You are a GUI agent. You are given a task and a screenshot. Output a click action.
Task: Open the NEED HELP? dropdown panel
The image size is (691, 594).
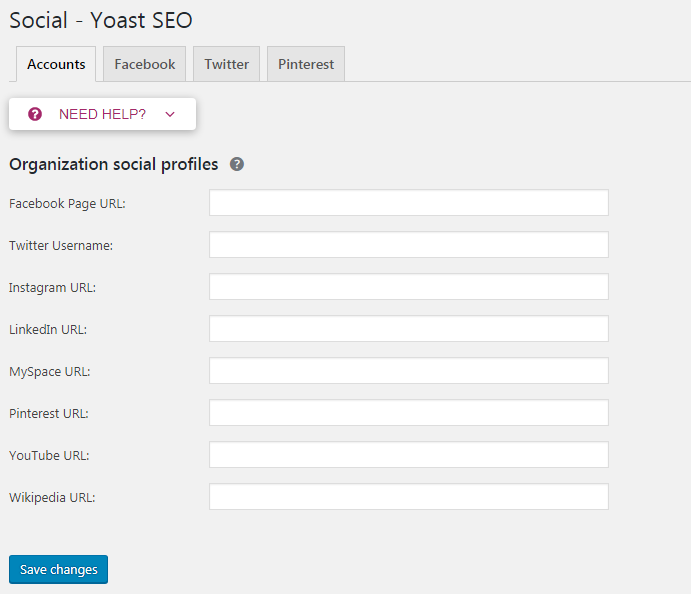(102, 114)
